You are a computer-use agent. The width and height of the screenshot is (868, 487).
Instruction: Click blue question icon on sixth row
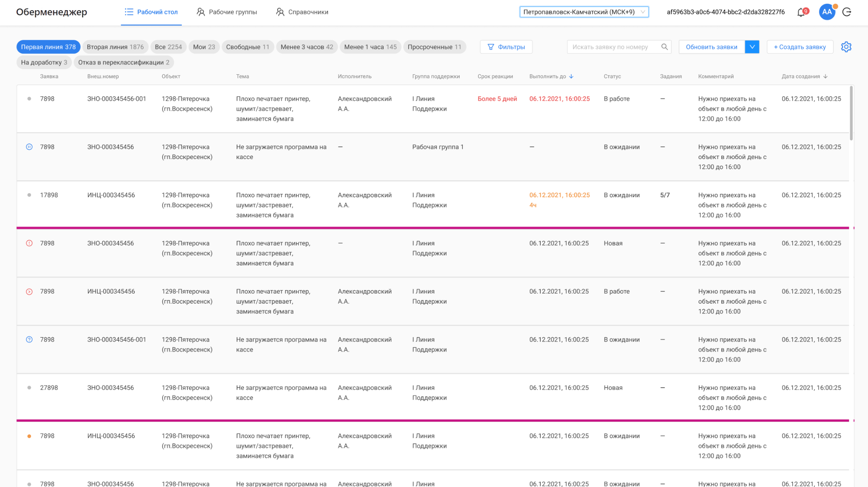click(x=29, y=340)
